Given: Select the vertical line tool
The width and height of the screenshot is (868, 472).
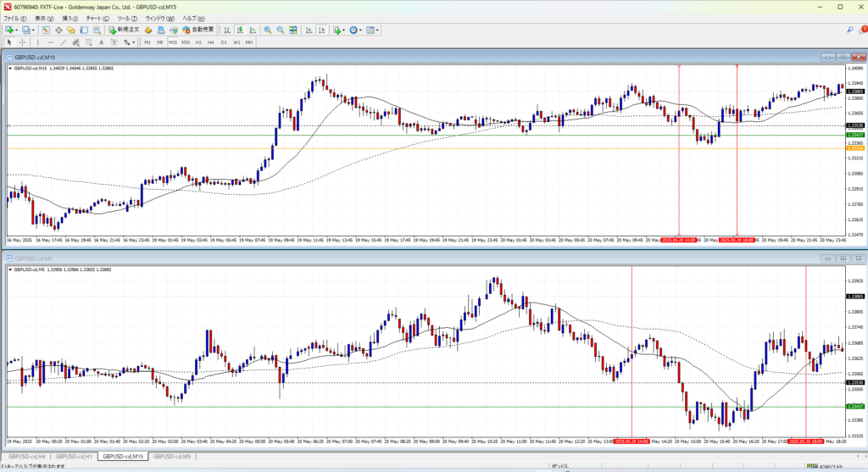Looking at the screenshot, I should click(x=39, y=42).
